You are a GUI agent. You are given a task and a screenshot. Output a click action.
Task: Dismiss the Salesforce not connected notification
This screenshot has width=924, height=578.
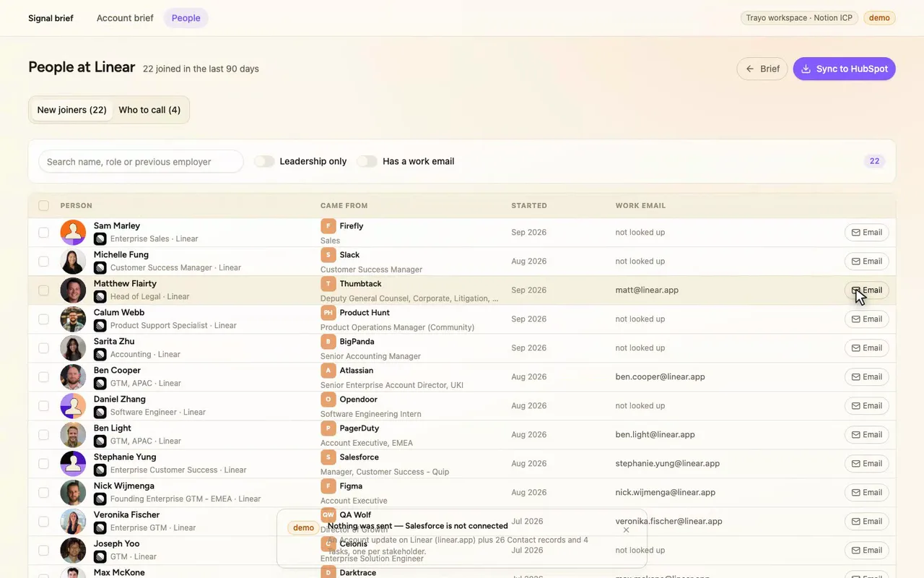626,530
